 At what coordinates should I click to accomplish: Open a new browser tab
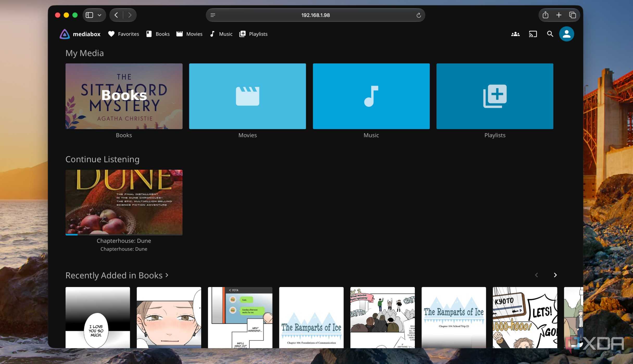(x=559, y=15)
